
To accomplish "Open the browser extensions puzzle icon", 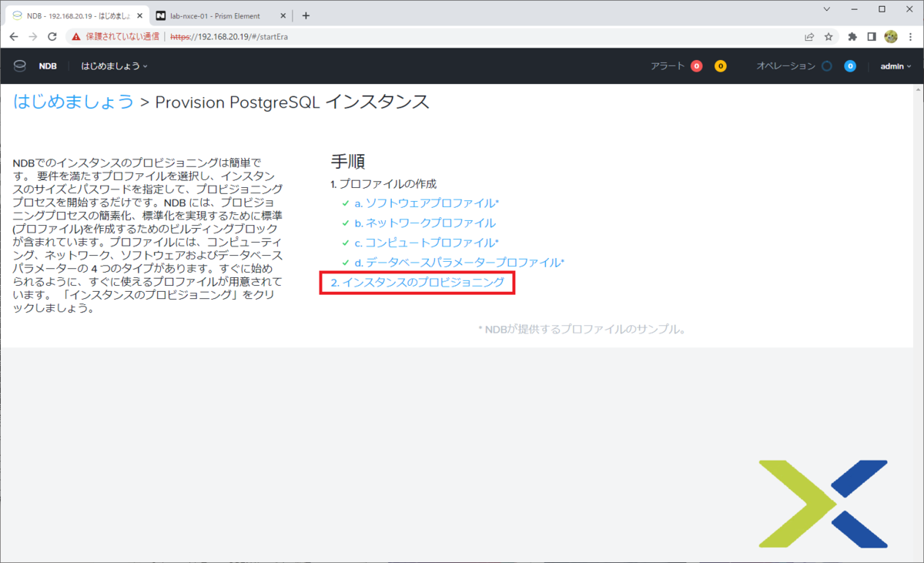I will (x=852, y=36).
